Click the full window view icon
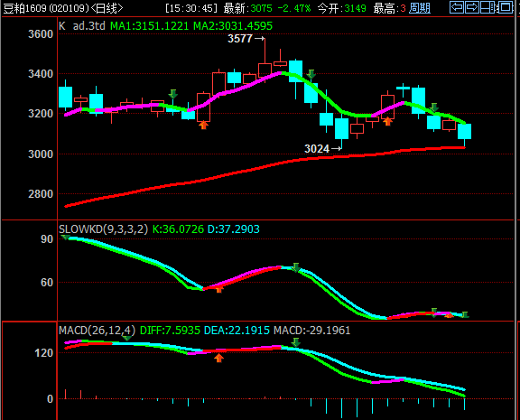Screen dimensions: 520x420 coord(506,7)
